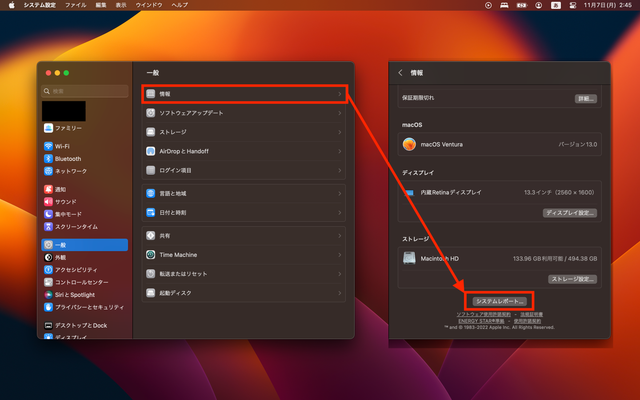Click the 情報 row icon
The height and width of the screenshot is (400, 640).
click(151, 94)
